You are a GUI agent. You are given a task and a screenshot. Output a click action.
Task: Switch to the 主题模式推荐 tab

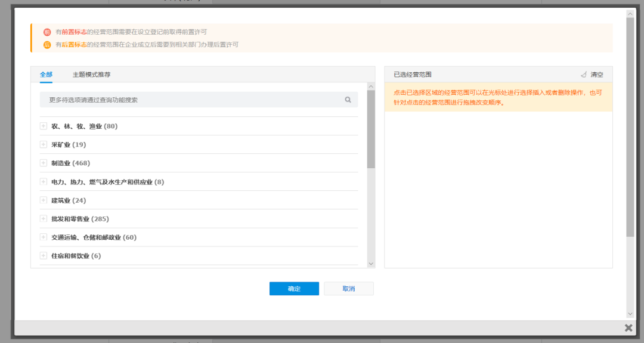coord(92,75)
